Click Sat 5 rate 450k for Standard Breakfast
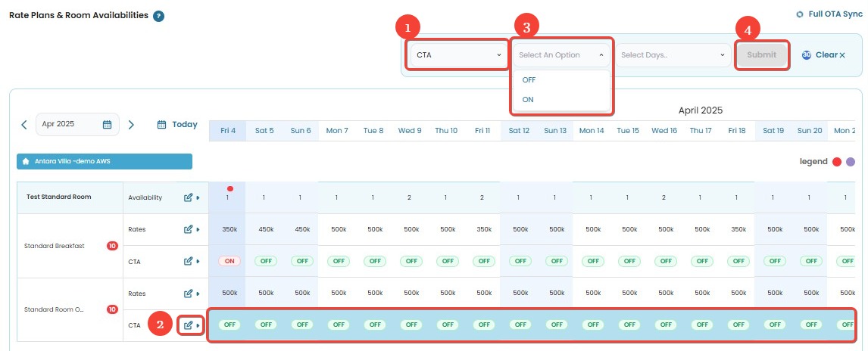The height and width of the screenshot is (351, 868). point(266,229)
